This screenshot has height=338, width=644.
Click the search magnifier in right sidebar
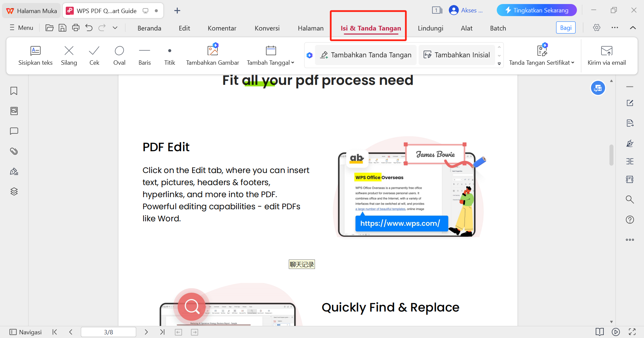coord(630,200)
